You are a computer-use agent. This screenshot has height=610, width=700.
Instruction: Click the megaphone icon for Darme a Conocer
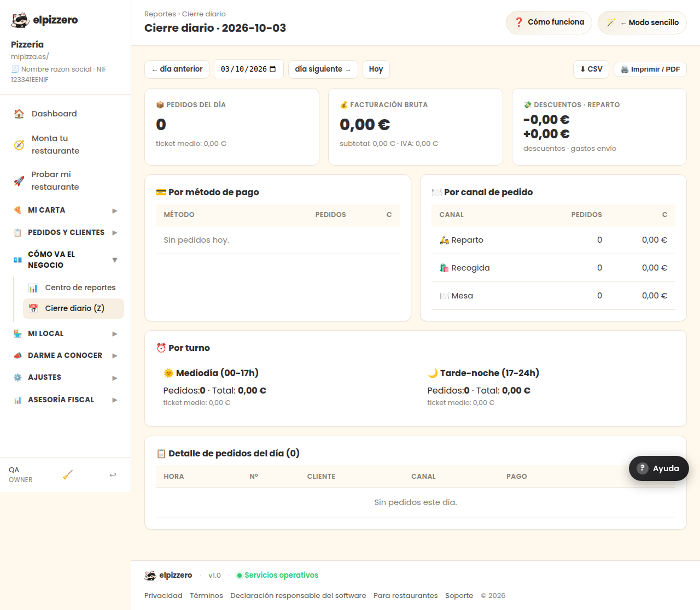(17, 356)
